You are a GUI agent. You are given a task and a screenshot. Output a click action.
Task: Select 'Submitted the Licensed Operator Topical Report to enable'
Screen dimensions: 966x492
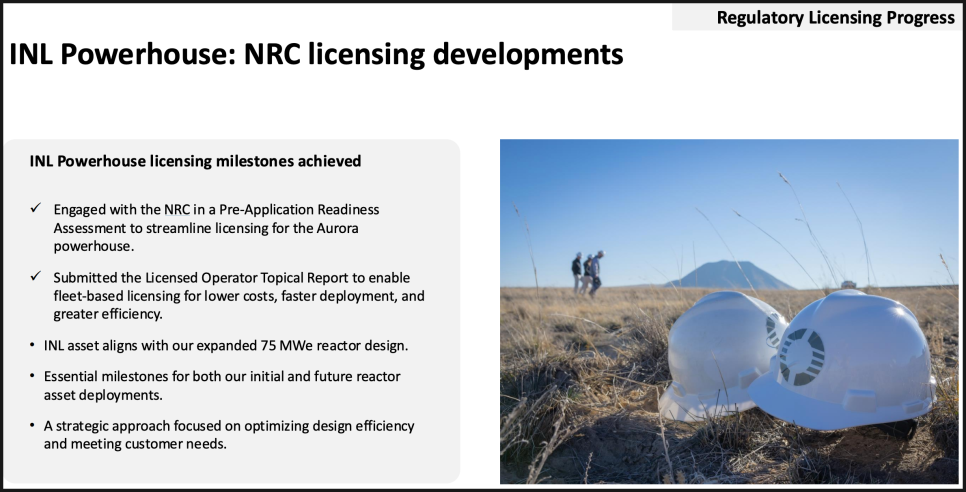[x=232, y=278]
